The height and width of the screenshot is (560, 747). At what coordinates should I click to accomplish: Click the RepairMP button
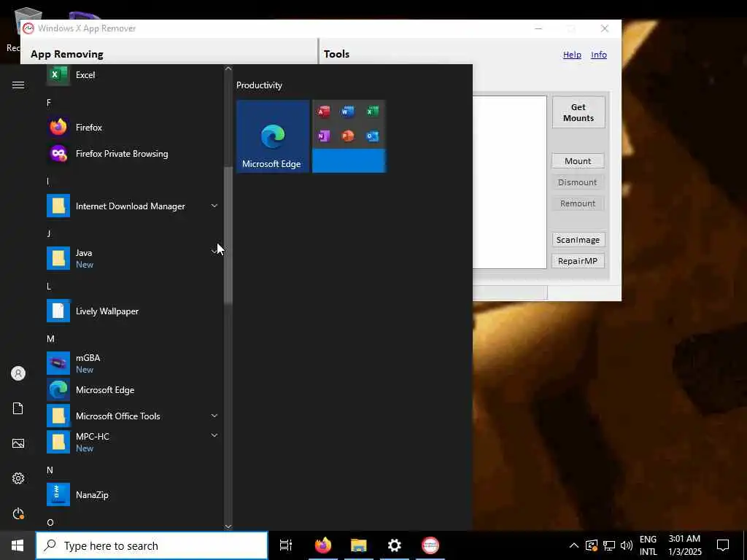click(578, 261)
